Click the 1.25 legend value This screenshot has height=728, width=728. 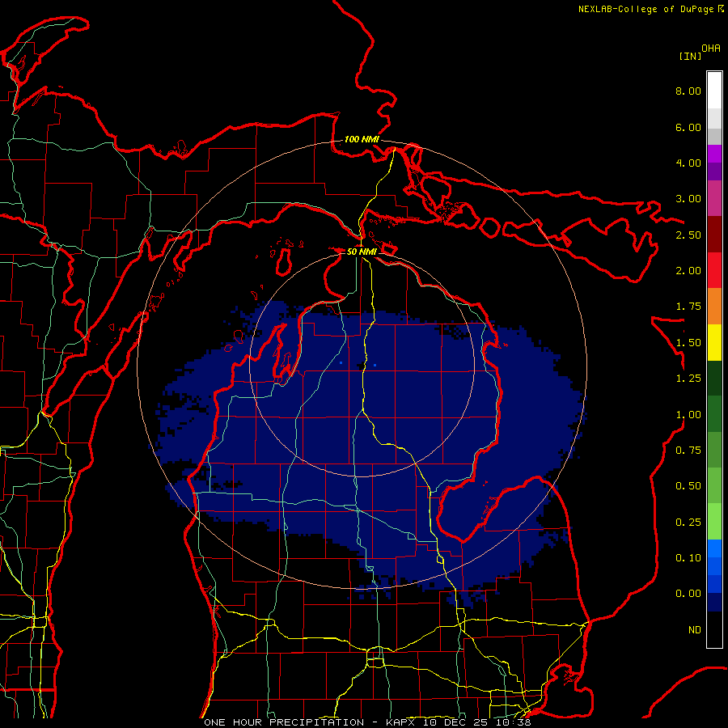[x=688, y=379]
